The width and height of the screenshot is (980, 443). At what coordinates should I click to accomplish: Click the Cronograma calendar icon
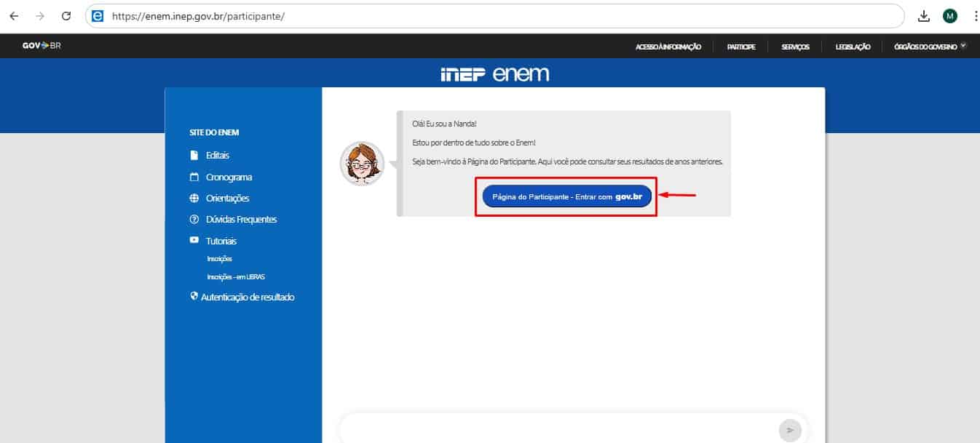[194, 177]
